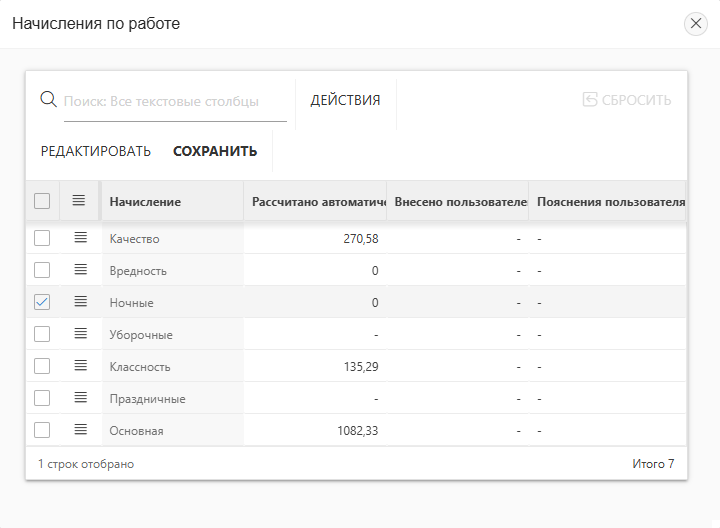
Task: Open row menu icon for Классность
Action: (x=80, y=366)
